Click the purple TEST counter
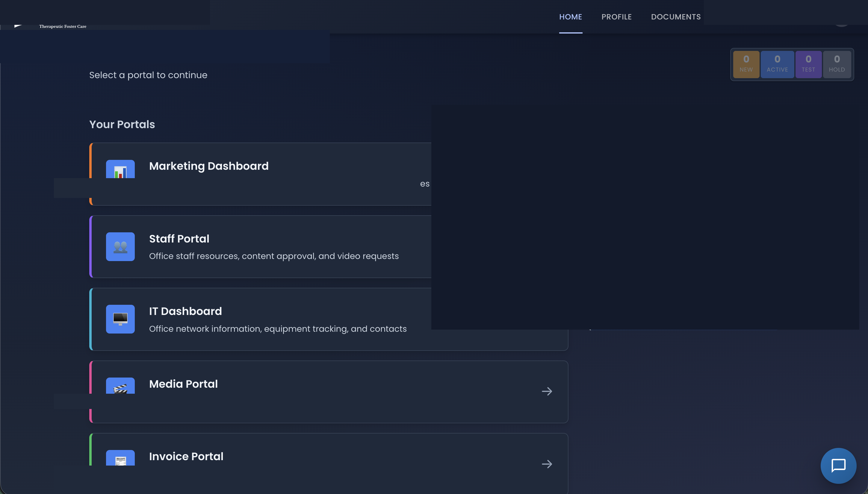This screenshot has width=868, height=494. click(808, 64)
